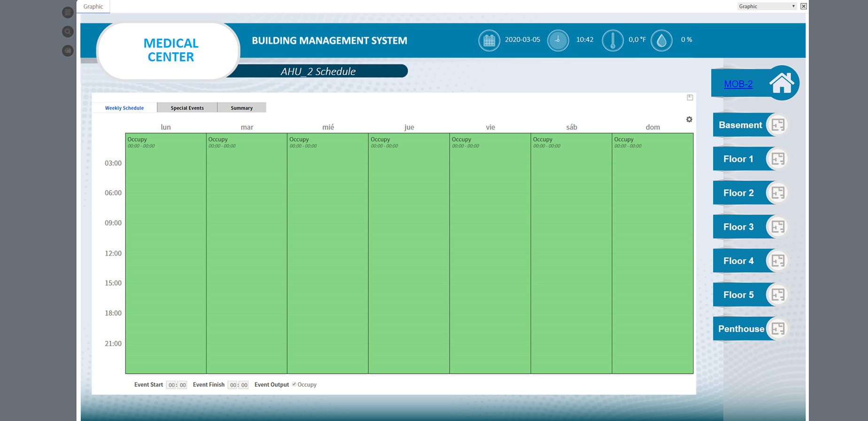Click the 03:00 time label
Screen dimensions: 868x421
[x=113, y=163]
